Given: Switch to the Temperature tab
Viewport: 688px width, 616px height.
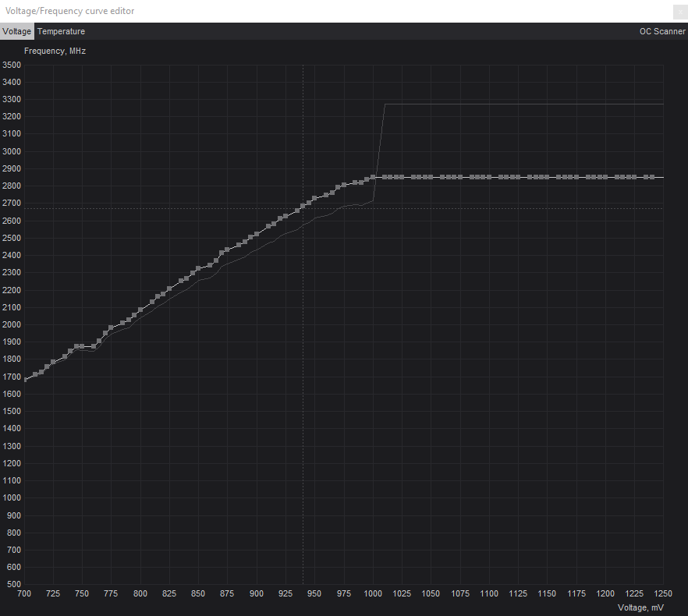Looking at the screenshot, I should [61, 32].
